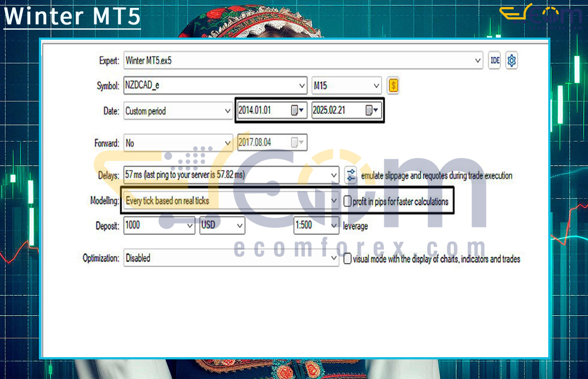Expand the Symbol dropdown showing NZDCAD_e
The width and height of the screenshot is (588, 379).
302,86
